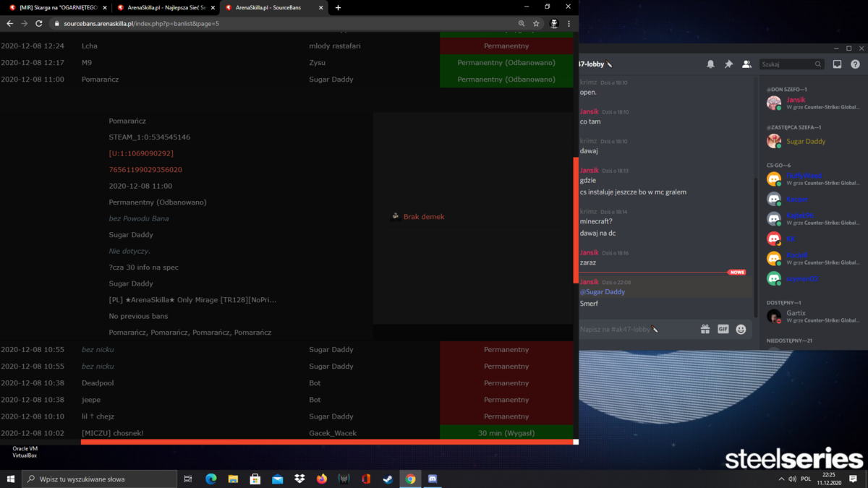Expand the Lcha ban row
Image resolution: width=868 pixels, height=488 pixels.
coord(286,46)
